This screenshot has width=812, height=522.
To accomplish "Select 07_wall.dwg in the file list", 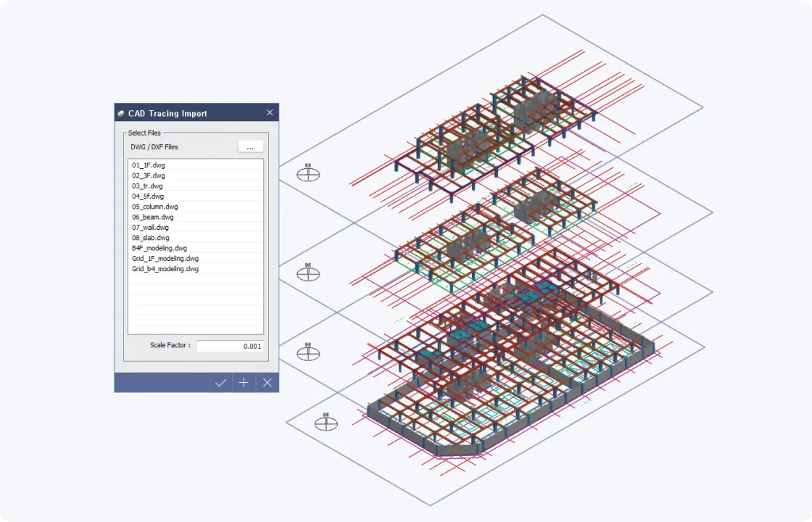I will point(196,228).
